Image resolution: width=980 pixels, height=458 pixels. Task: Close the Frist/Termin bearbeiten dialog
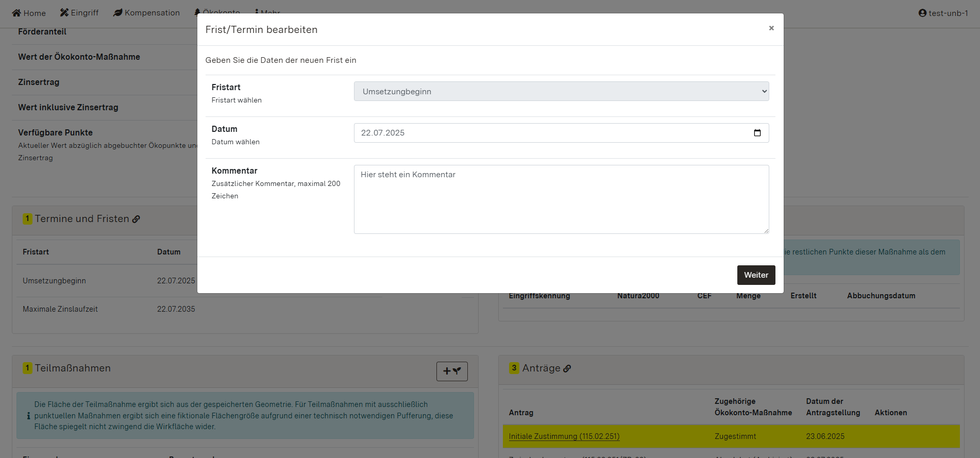coord(771,28)
